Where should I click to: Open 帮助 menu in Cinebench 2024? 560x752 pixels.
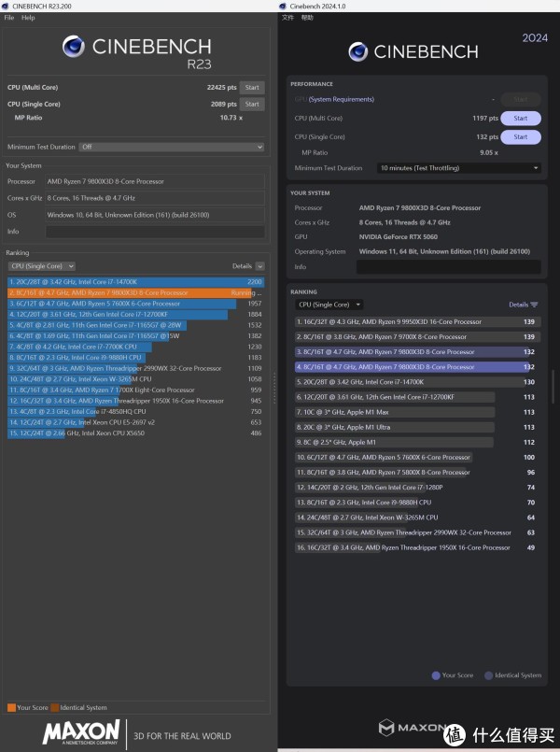pyautogui.click(x=307, y=18)
